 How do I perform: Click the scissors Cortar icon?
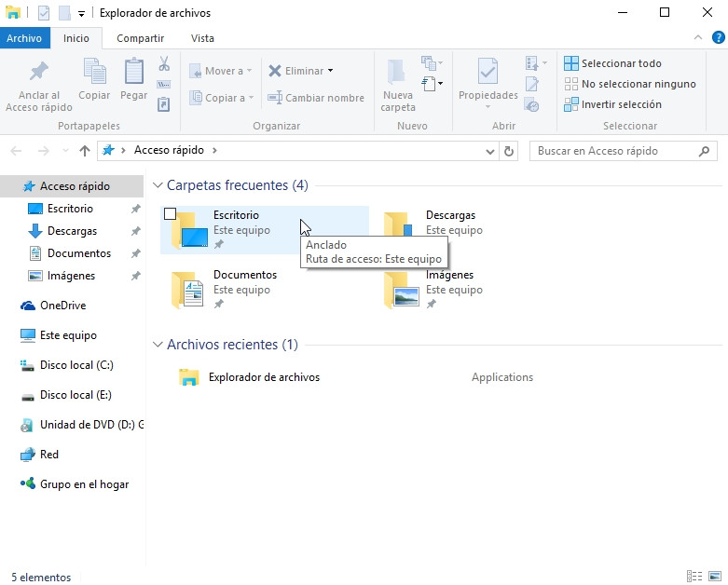(164, 63)
